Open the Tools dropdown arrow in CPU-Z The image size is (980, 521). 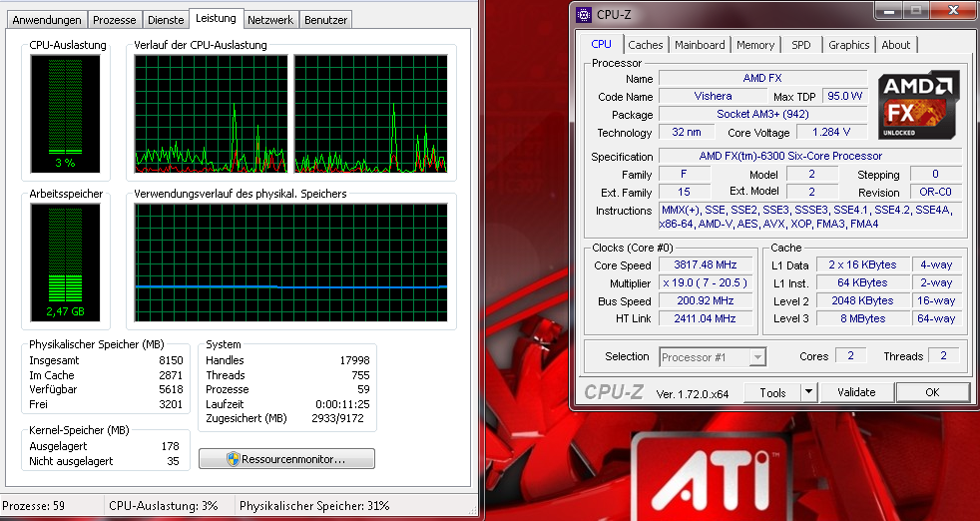pos(808,392)
